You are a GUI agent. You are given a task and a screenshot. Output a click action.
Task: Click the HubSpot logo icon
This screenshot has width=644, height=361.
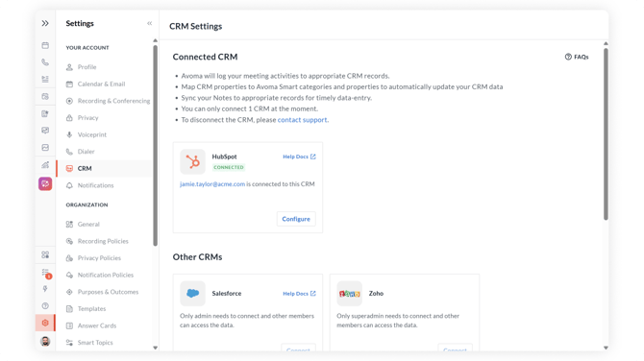[x=192, y=161]
